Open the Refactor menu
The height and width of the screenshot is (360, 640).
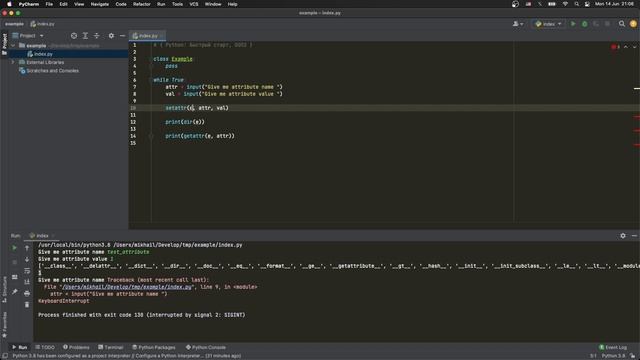142,4
